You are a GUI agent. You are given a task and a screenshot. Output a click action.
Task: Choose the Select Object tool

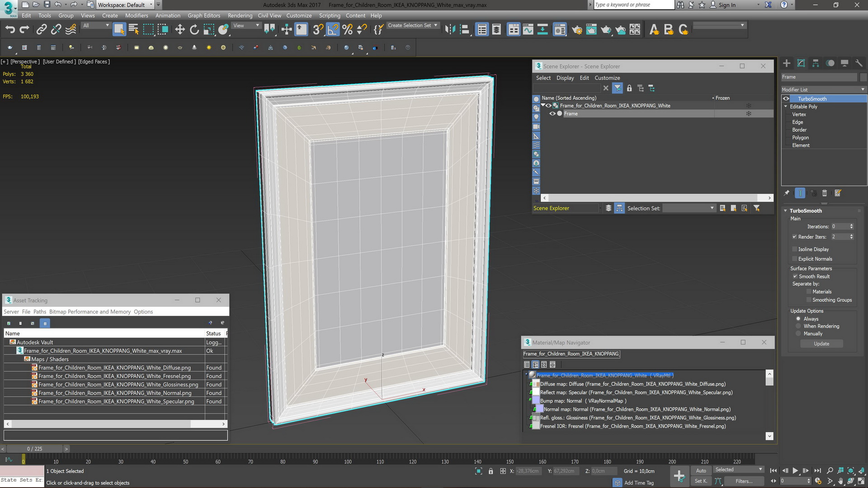click(x=119, y=30)
